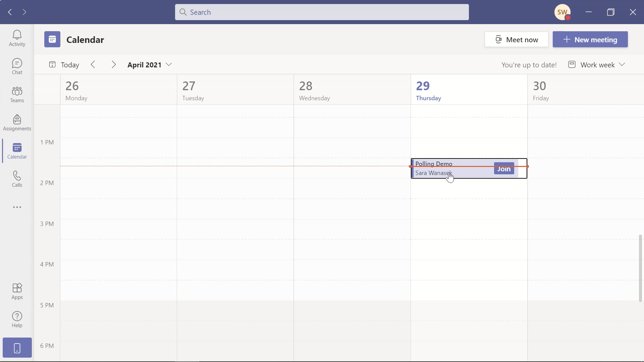The width and height of the screenshot is (644, 362).
Task: Open Teams panel
Action: pos(17,94)
